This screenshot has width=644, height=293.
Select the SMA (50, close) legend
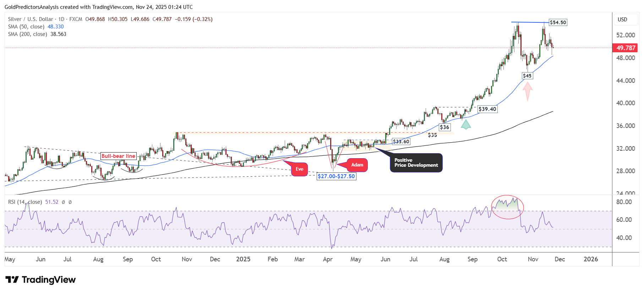click(26, 27)
